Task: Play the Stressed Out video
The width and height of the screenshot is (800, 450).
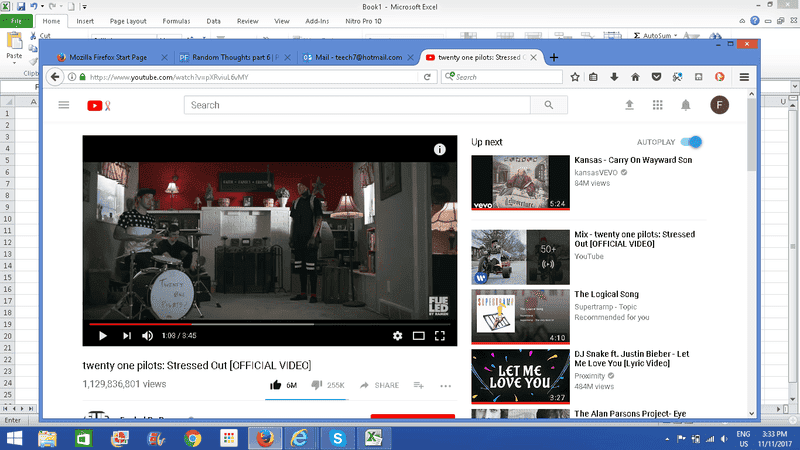Action: 103,336
